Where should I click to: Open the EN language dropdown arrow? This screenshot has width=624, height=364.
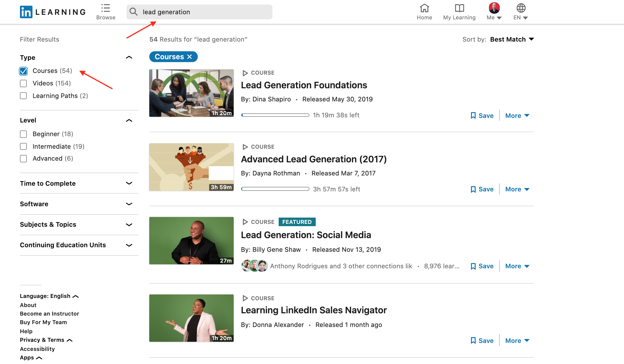click(x=525, y=18)
